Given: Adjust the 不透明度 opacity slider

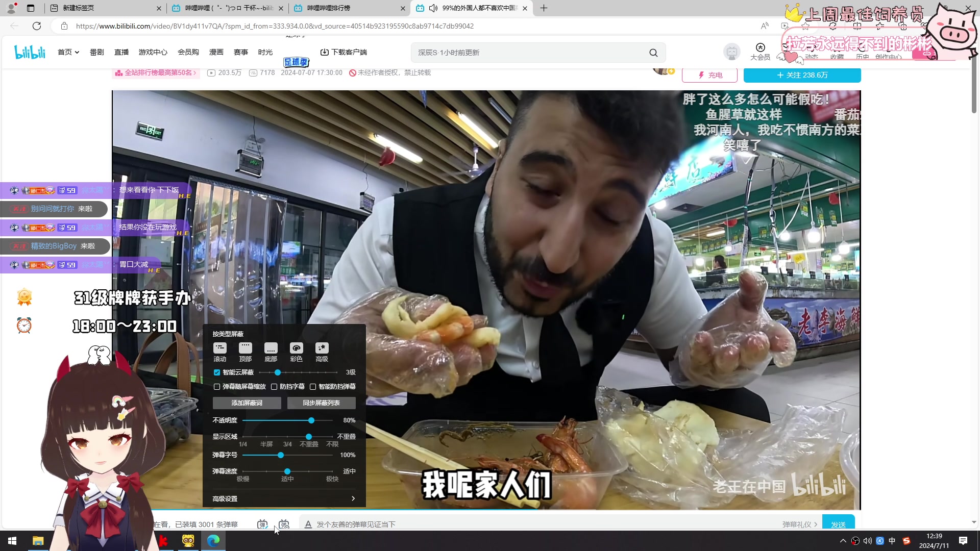Looking at the screenshot, I should point(311,420).
